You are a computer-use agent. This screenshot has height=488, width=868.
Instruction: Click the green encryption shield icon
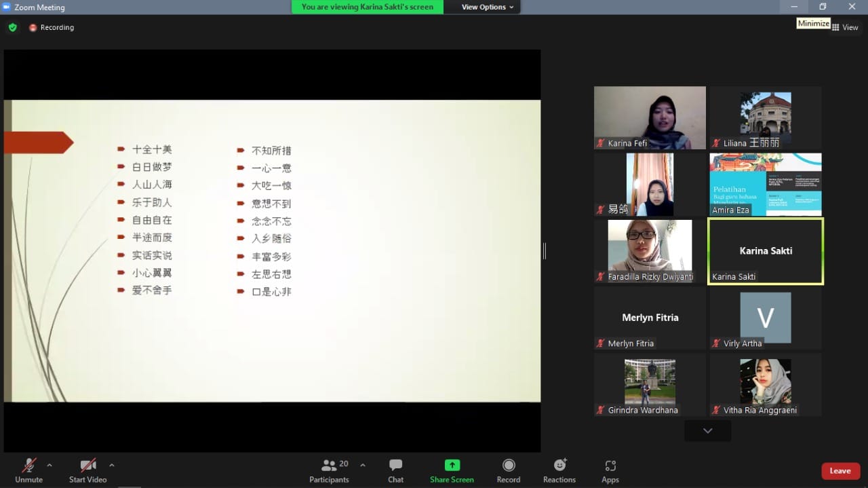click(12, 28)
